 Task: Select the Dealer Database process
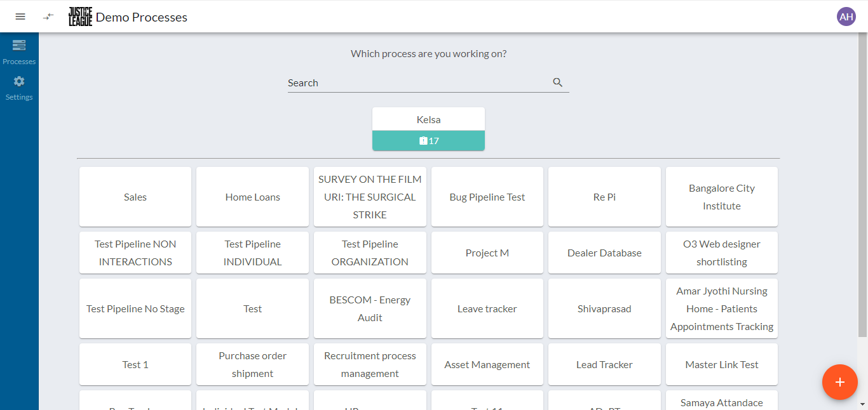(604, 253)
